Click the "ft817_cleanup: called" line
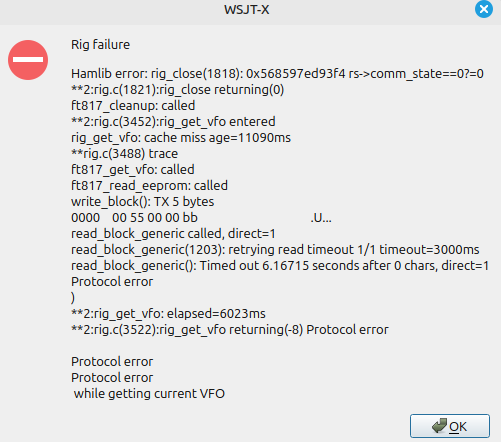The image size is (501, 442). coord(133,106)
